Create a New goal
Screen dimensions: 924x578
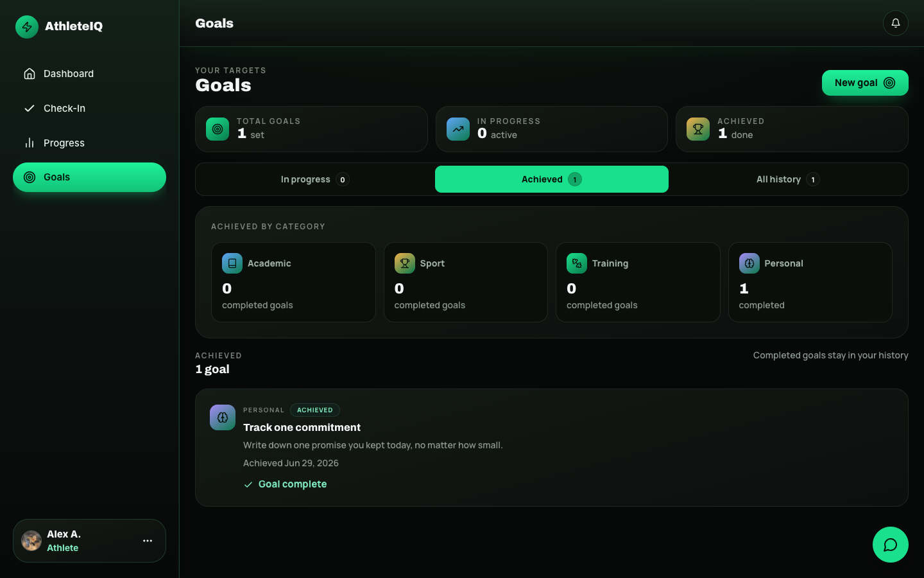pos(865,83)
